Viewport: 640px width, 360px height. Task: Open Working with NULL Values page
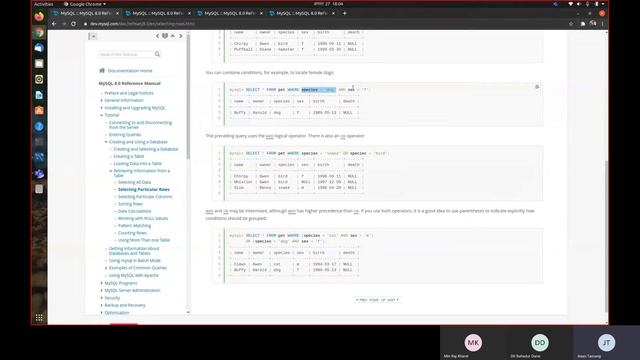(x=143, y=218)
